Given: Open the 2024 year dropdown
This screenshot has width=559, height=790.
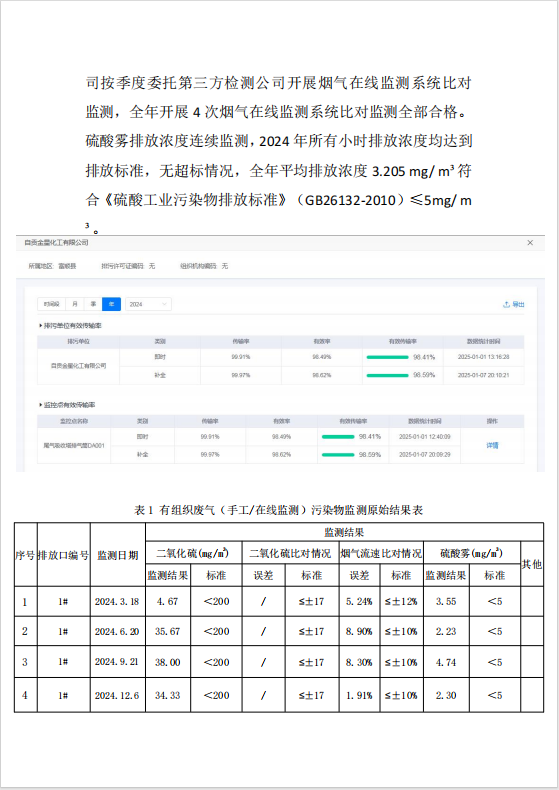Looking at the screenshot, I should click(x=148, y=304).
